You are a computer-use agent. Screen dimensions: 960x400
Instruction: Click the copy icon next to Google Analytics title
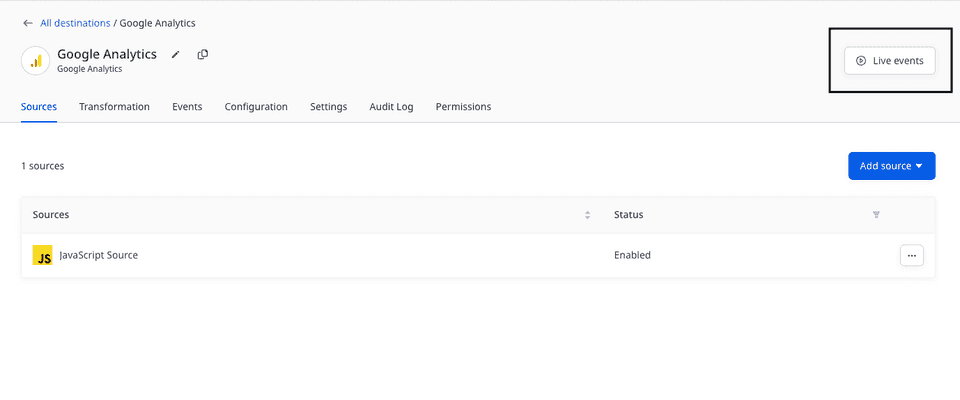203,55
